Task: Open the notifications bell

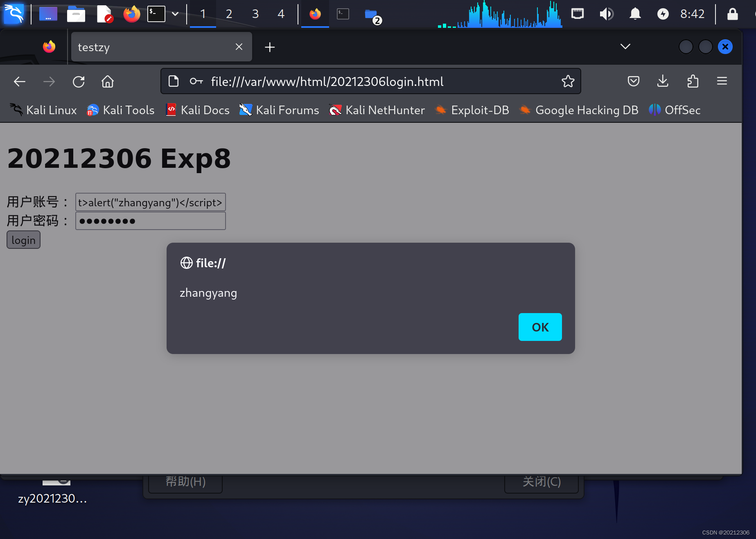Action: (635, 14)
